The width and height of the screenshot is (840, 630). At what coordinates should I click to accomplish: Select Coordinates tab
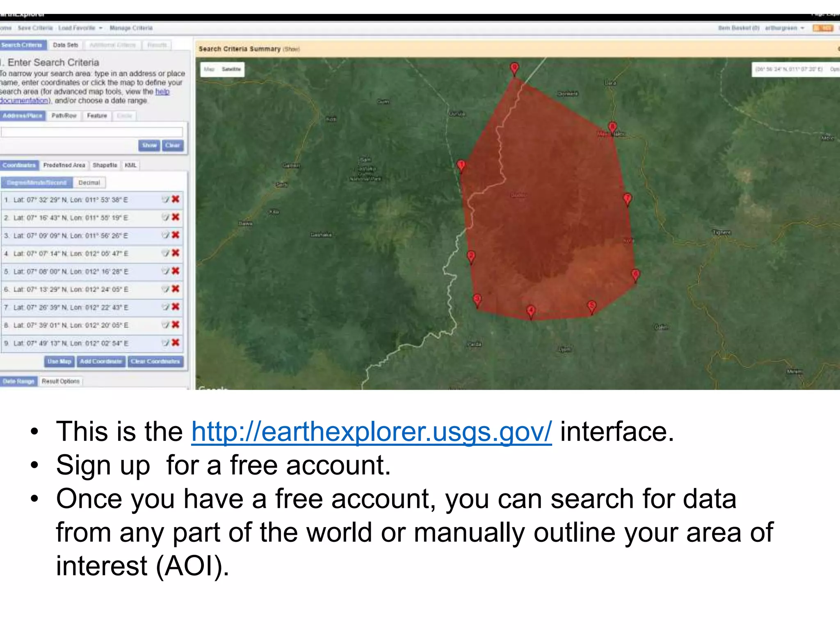[x=19, y=165]
